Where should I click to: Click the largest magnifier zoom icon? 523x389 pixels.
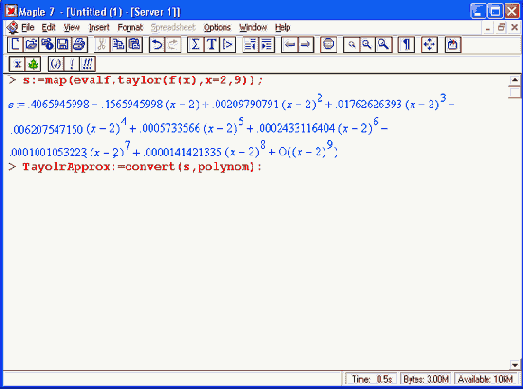[384, 45]
